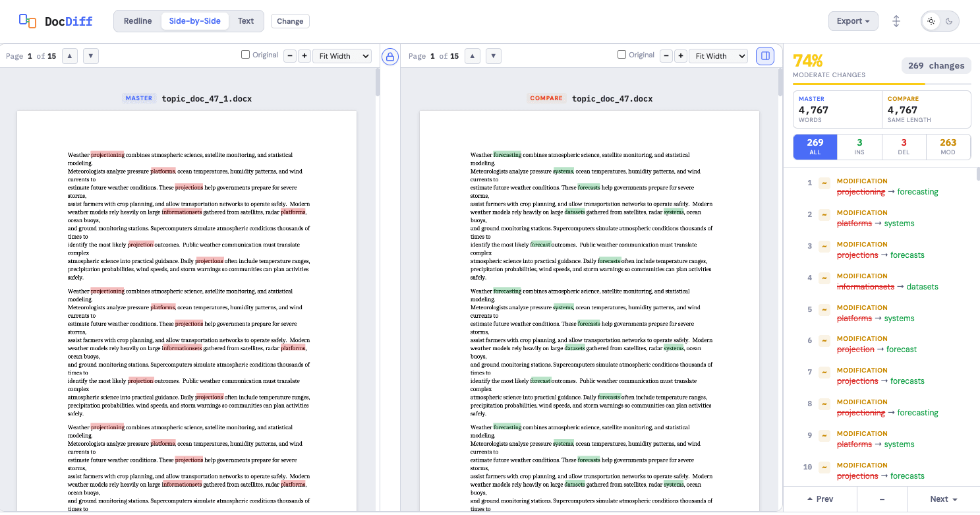
Task: Click the DocDiff logo icon
Action: 28,21
